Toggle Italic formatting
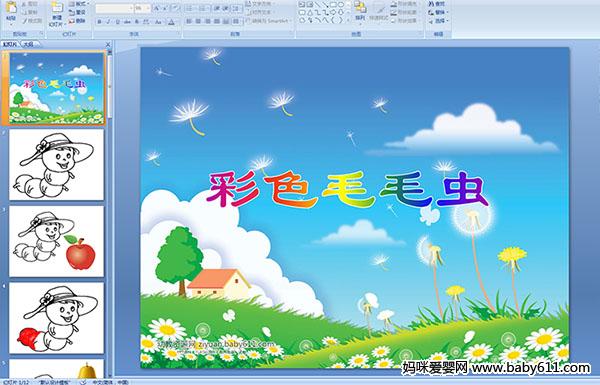This screenshot has width=600, height=385. [x=108, y=22]
